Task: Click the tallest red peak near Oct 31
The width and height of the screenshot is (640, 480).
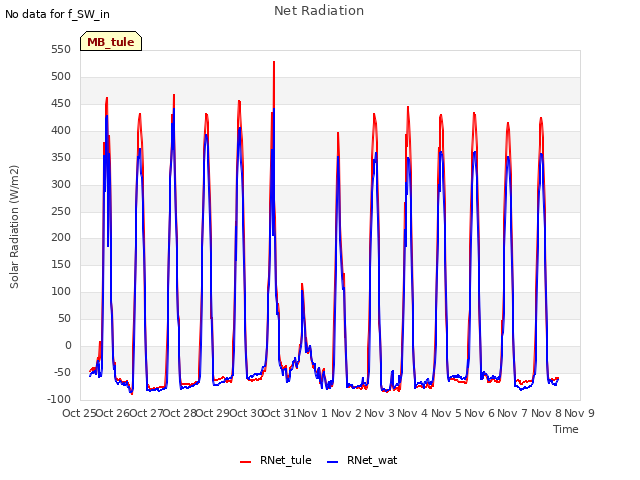Action: click(274, 62)
